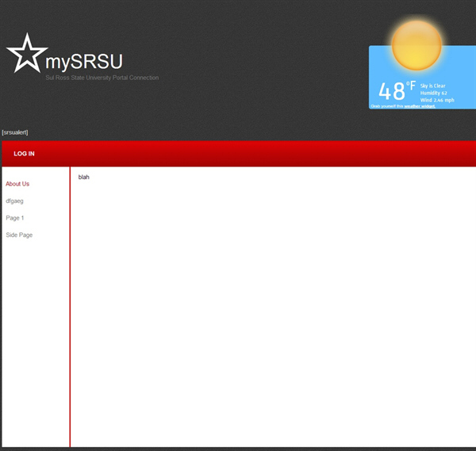Open Page 1 in the sidebar
Viewport: 476px width, 451px height.
point(15,218)
